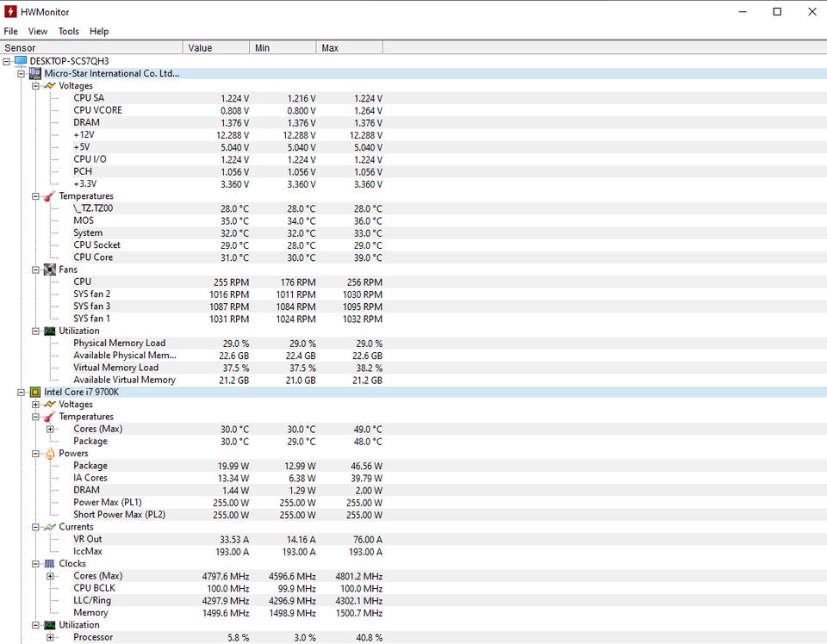Image resolution: width=827 pixels, height=644 pixels.
Task: Collapse the motherboard Voltages section
Action: click(x=35, y=86)
